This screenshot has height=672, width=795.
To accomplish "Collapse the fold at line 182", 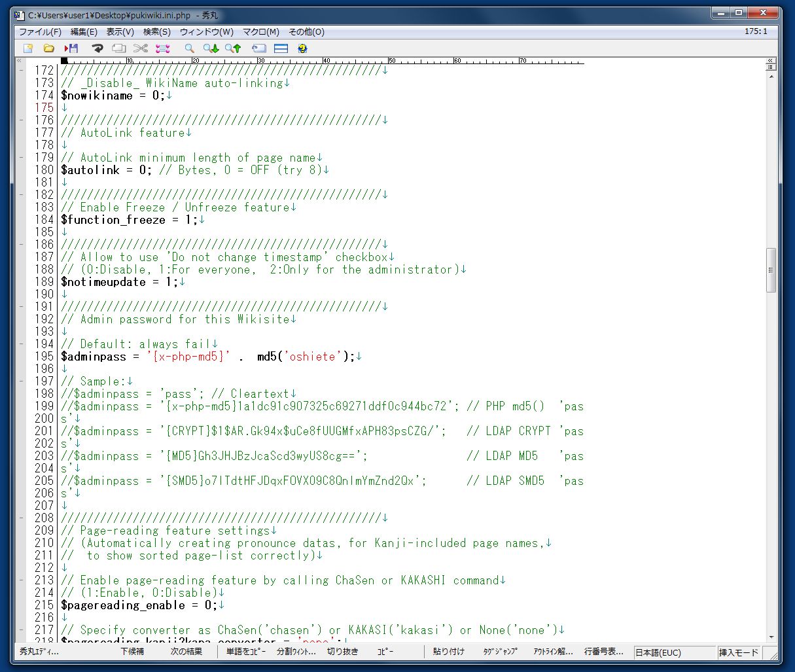I will (x=21, y=194).
